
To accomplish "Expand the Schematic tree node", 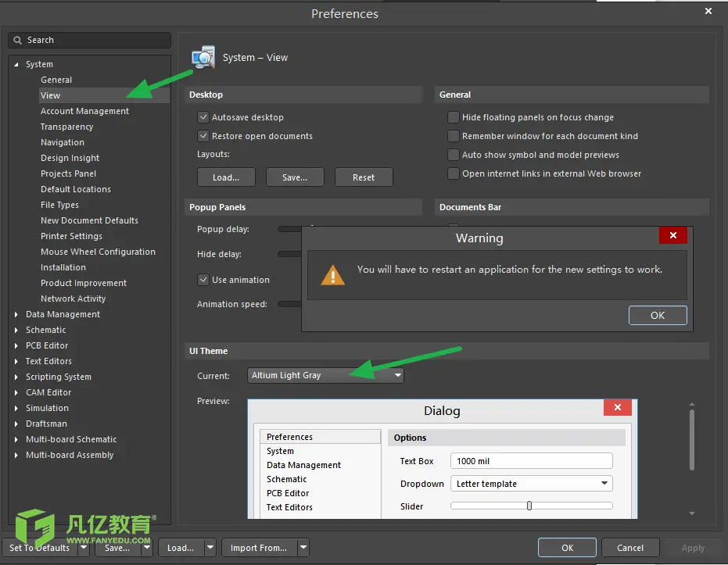I will 16,331.
